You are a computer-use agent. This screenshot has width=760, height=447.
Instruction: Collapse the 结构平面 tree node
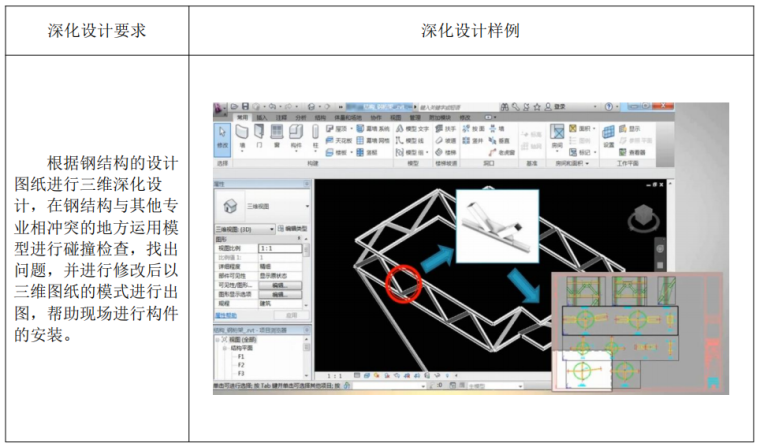pos(228,347)
